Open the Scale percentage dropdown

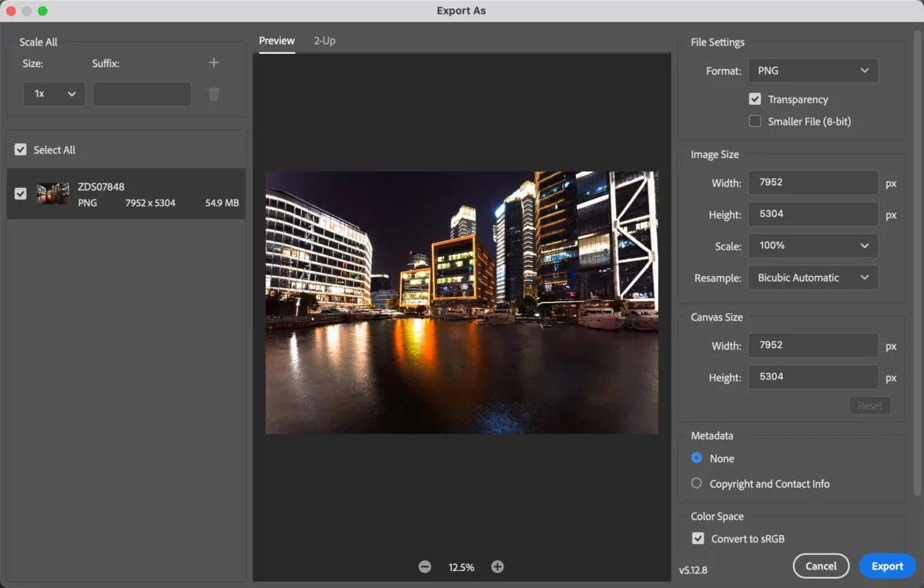click(x=812, y=246)
